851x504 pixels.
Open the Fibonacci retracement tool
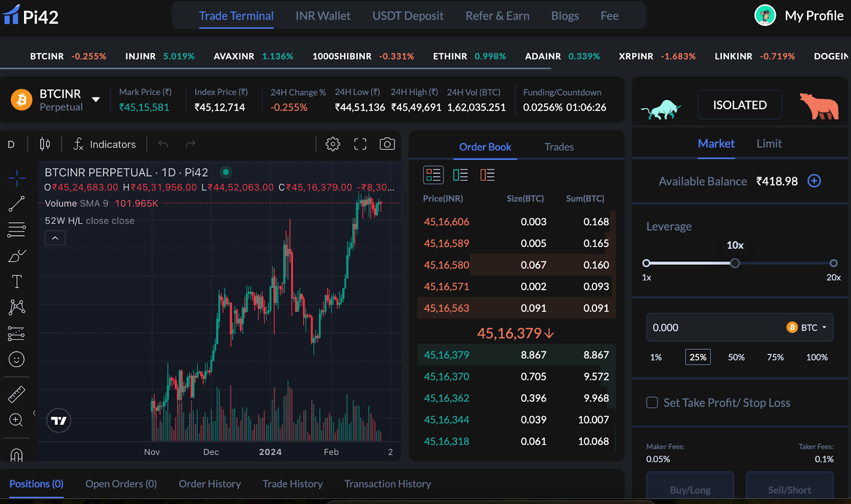(17, 230)
